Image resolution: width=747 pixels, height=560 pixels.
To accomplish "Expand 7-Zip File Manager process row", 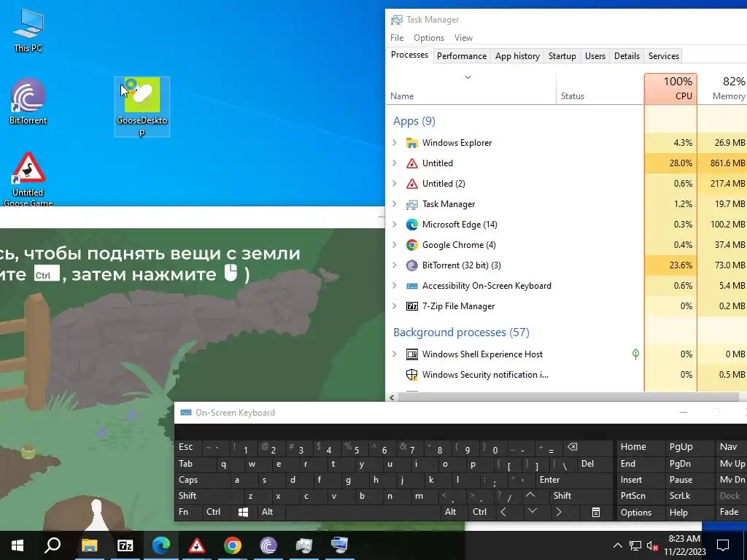I will point(395,306).
